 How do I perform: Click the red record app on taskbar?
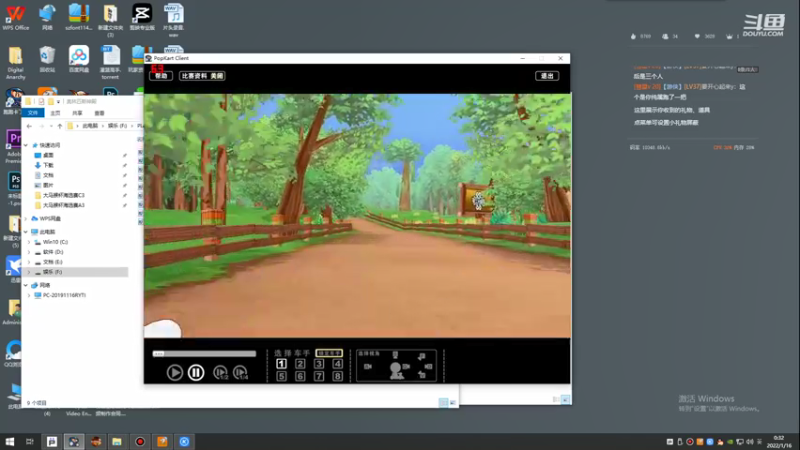pos(140,442)
